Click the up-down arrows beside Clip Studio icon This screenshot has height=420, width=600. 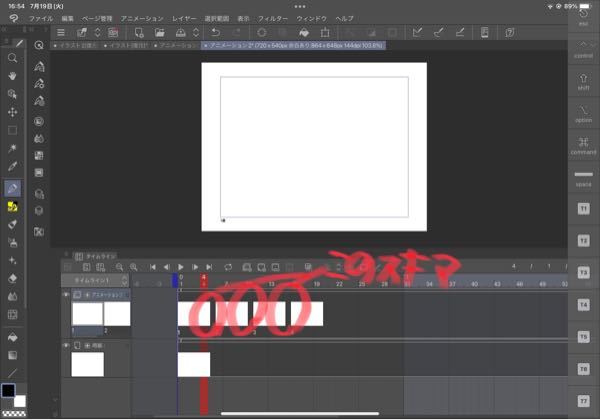coord(97,33)
